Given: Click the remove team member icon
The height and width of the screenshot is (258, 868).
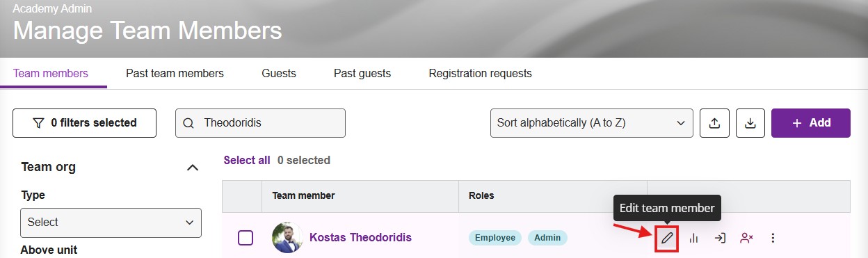Looking at the screenshot, I should (747, 238).
